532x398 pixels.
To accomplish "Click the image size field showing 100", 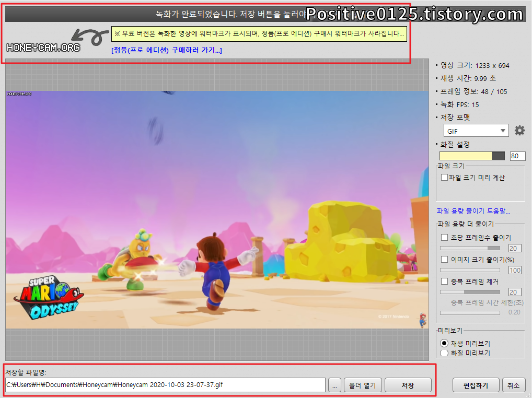I will pyautogui.click(x=515, y=270).
